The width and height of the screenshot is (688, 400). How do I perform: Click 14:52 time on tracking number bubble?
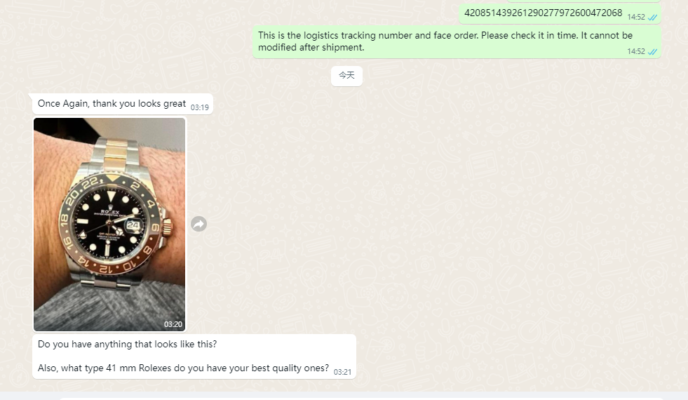636,17
